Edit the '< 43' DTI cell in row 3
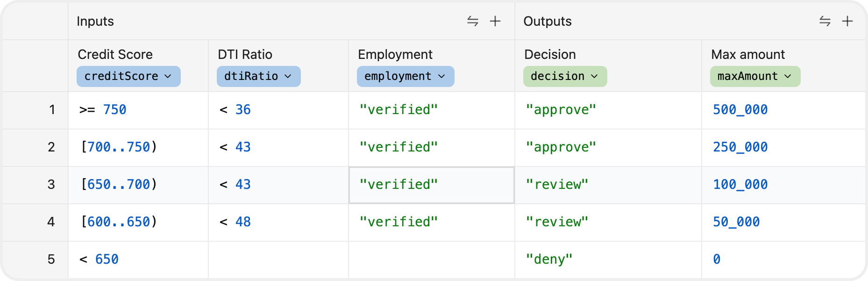Image resolution: width=868 pixels, height=281 pixels. 278,185
